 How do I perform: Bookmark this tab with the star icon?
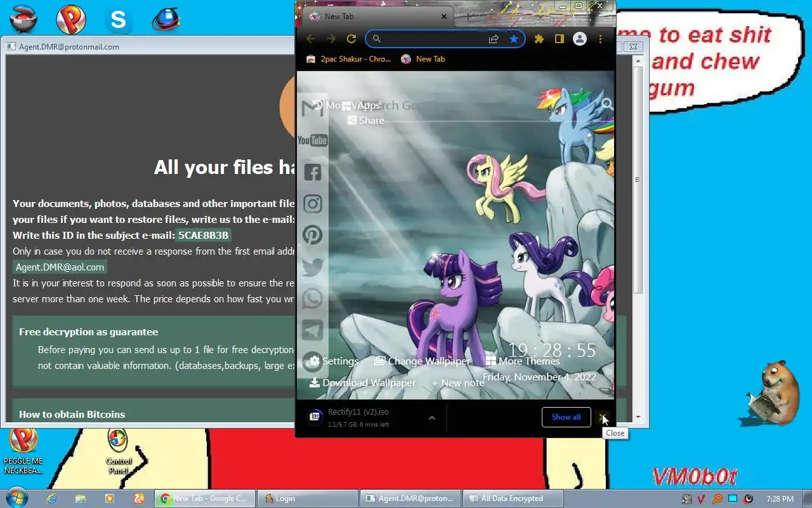(x=514, y=39)
